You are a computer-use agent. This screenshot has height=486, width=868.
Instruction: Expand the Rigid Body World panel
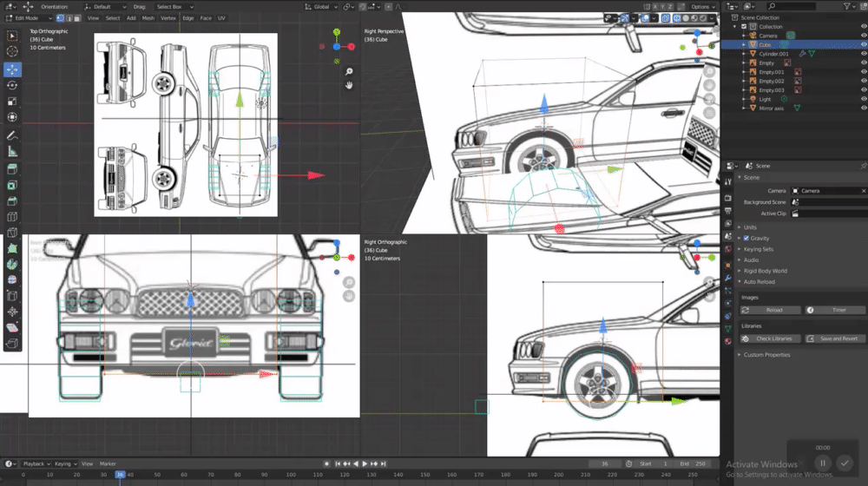[766, 271]
